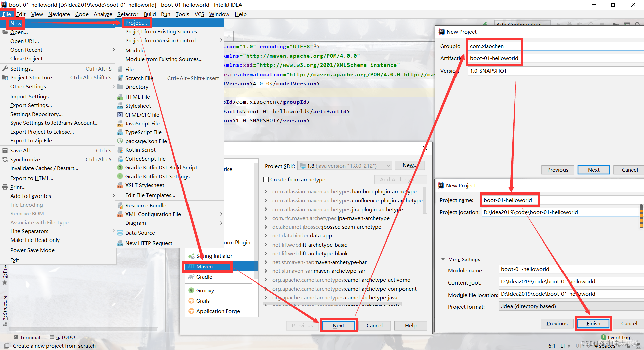644x350 pixels.
Task: Click the Synchronize refresh icon
Action: point(5,160)
